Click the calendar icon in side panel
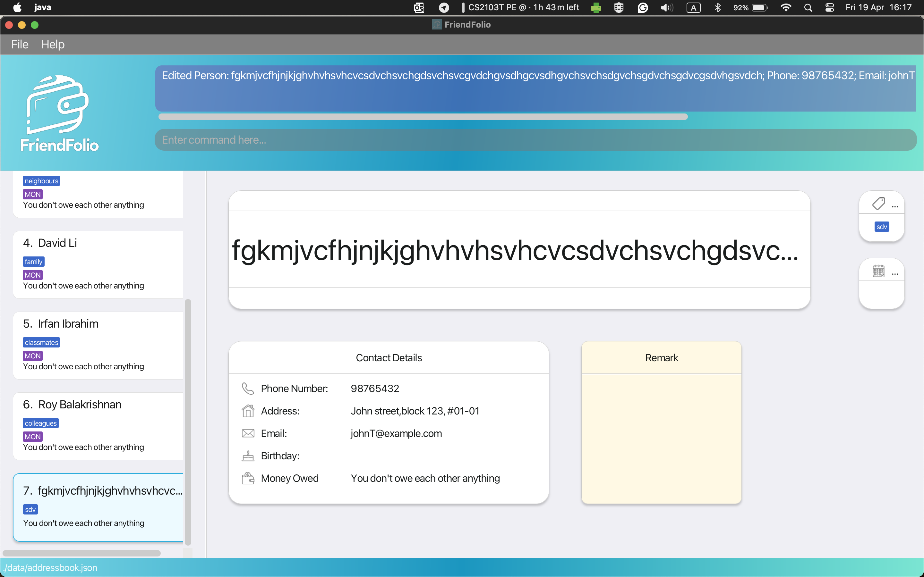924x577 pixels. coord(878,271)
